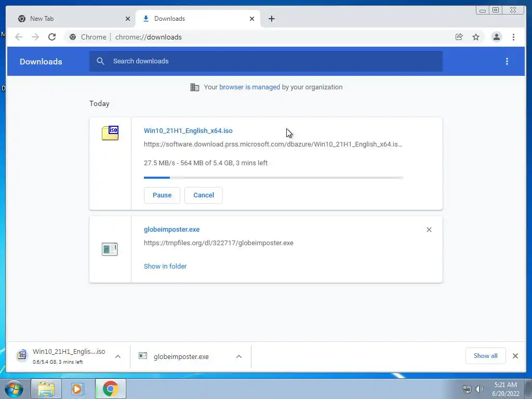Click the browser forward arrow
Viewport: 532px width, 399px height.
35,37
